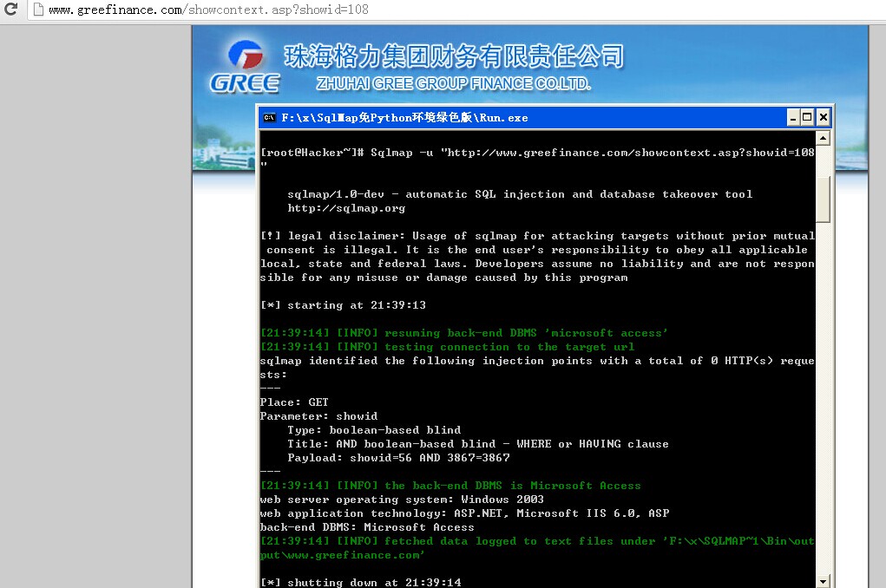886x588 pixels.
Task: Close the Run.exe console window
Action: (x=824, y=117)
